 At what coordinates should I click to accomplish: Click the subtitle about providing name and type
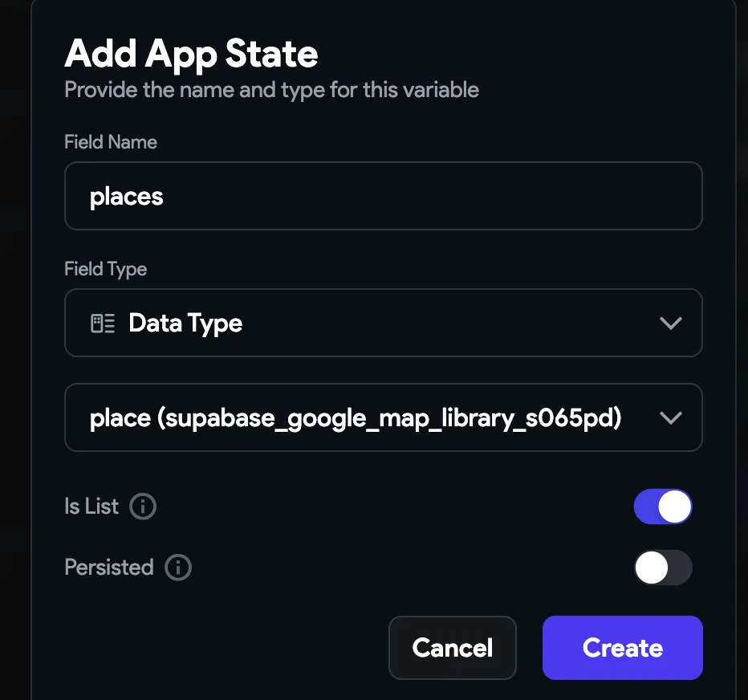(271, 89)
